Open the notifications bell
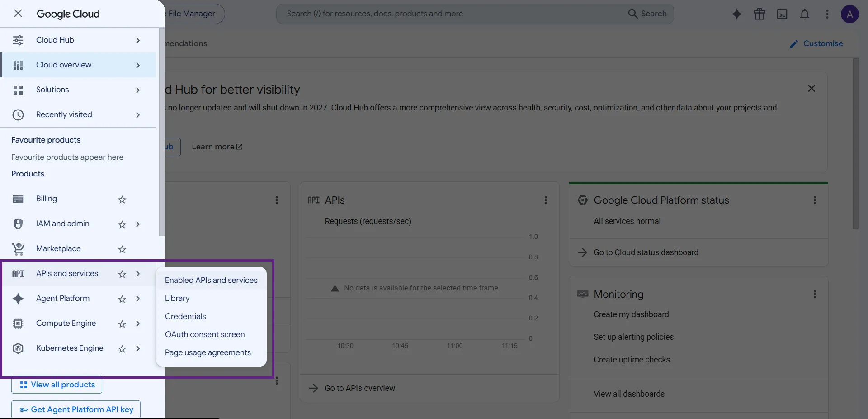 pyautogui.click(x=805, y=14)
